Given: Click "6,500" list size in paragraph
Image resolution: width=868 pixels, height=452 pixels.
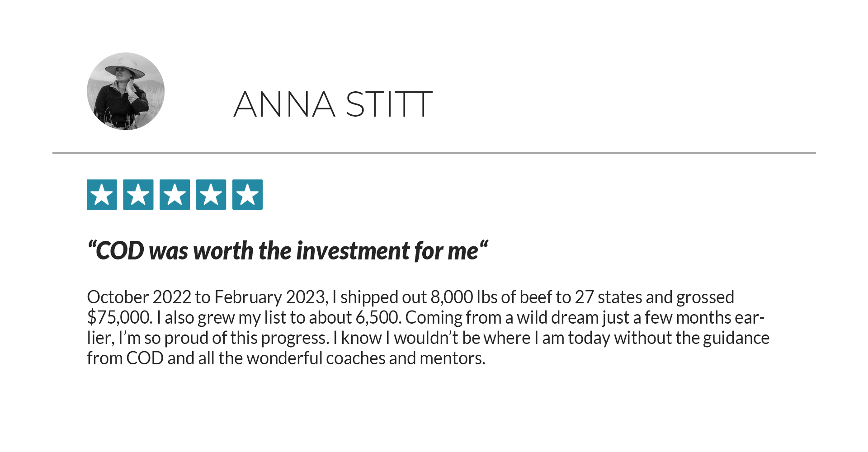Looking at the screenshot, I should pyautogui.click(x=378, y=317).
